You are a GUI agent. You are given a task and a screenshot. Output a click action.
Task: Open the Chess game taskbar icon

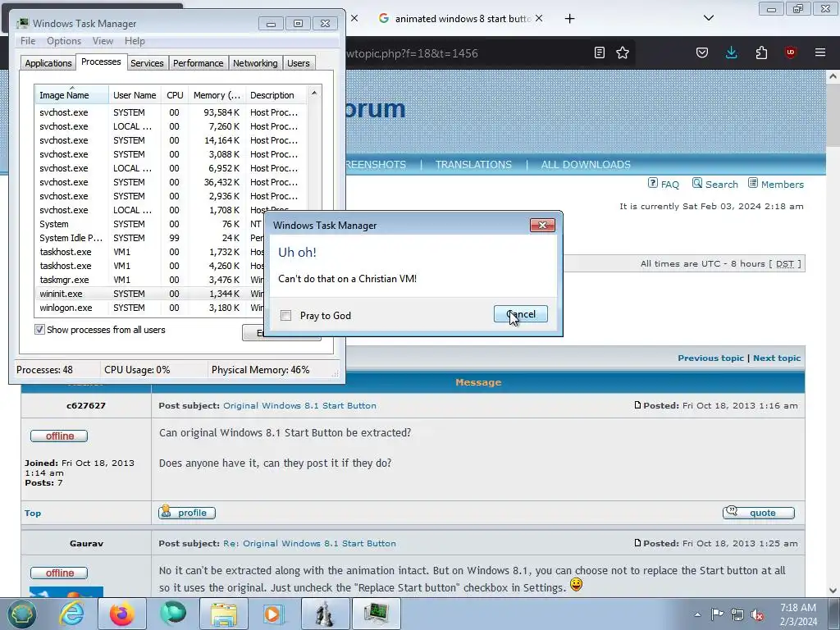pos(325,614)
